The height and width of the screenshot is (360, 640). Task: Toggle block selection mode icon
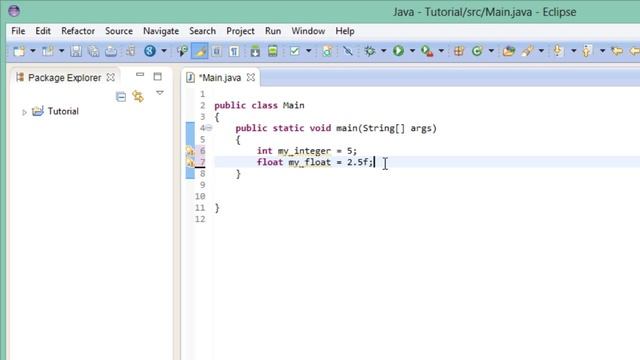tap(217, 51)
